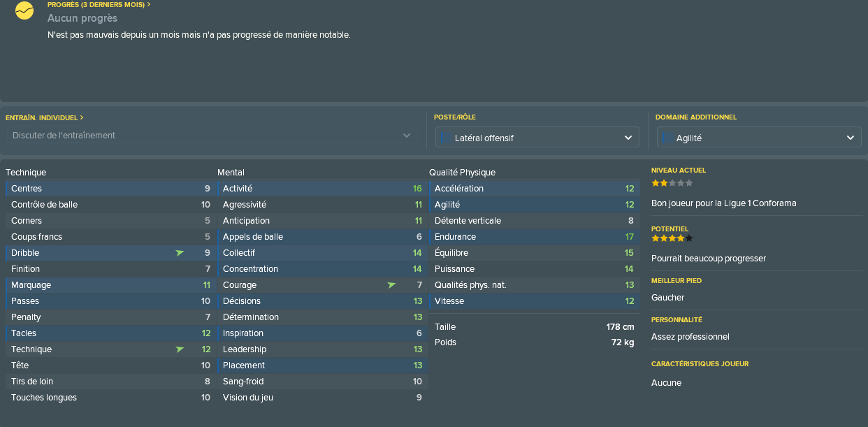The width and height of the screenshot is (868, 427).
Task: Click the role icon beside Latéral offensif
Action: (445, 138)
